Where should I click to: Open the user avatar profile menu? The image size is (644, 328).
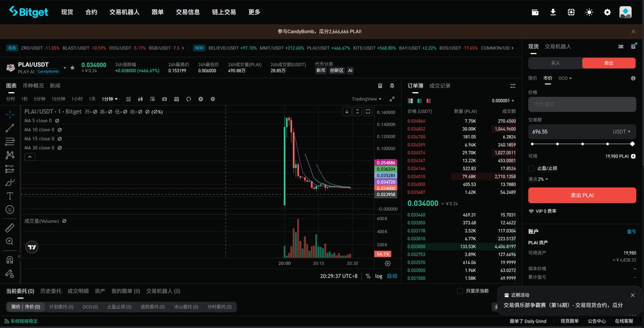tap(625, 12)
